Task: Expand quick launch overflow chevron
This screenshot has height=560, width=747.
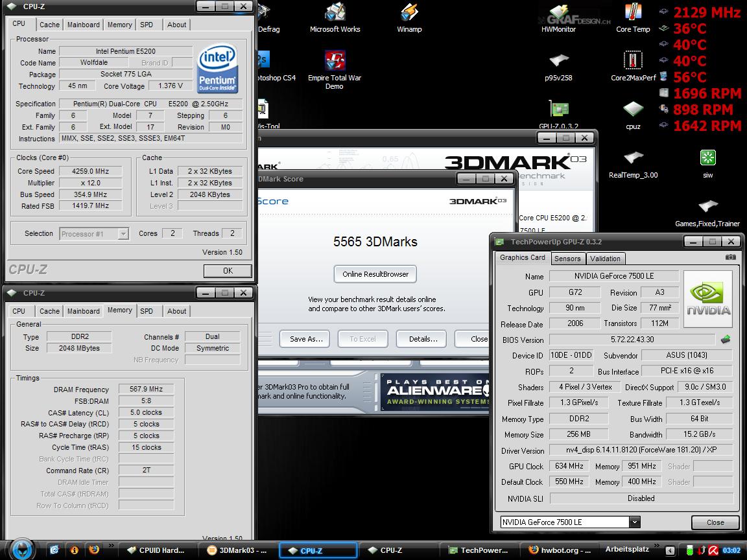Action: pos(111,546)
